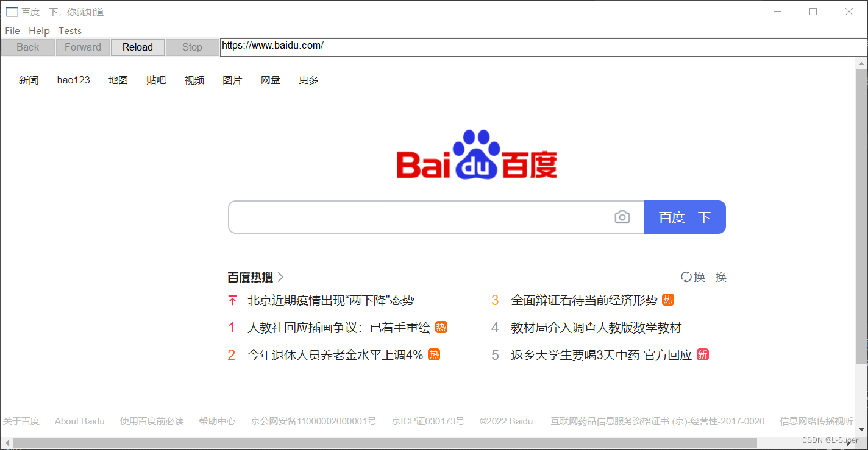Click the horizontal scrollbar left arrow
Screen dimensions: 868x450
tap(6, 443)
